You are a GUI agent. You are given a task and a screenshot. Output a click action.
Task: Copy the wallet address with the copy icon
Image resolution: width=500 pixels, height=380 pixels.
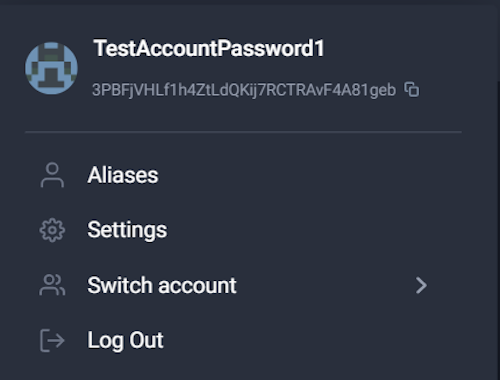(412, 89)
